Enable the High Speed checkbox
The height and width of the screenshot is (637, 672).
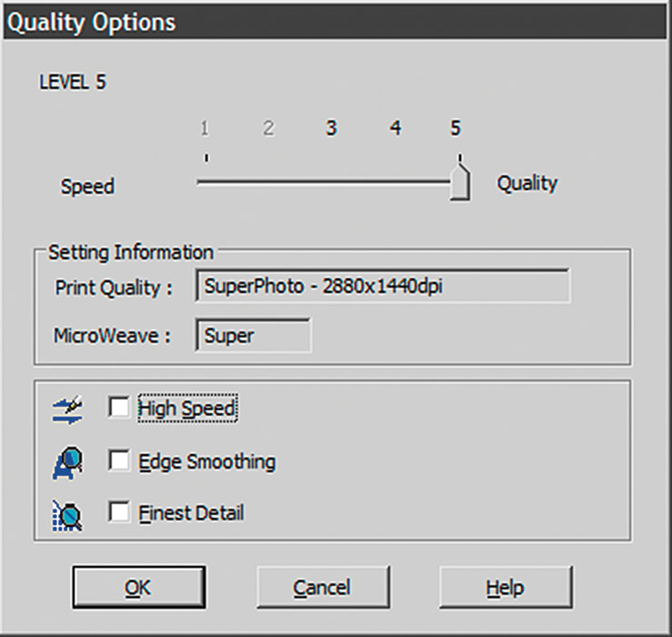(x=119, y=406)
